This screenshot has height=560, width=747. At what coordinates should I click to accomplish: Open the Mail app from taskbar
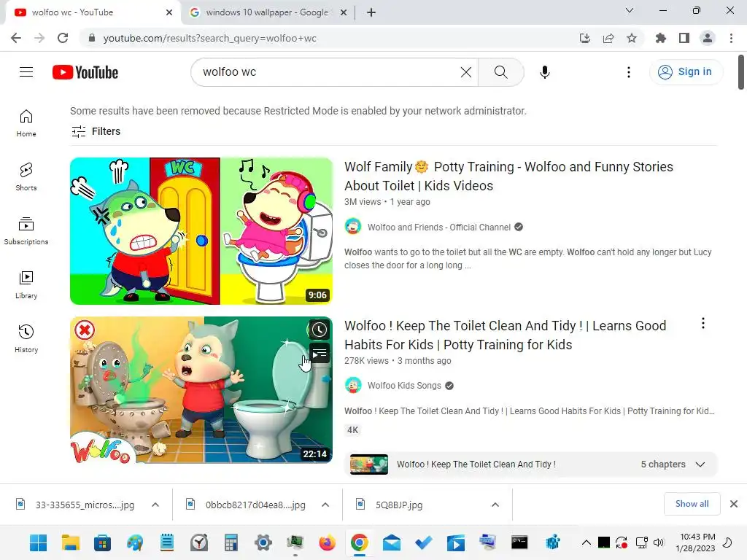pos(392,542)
